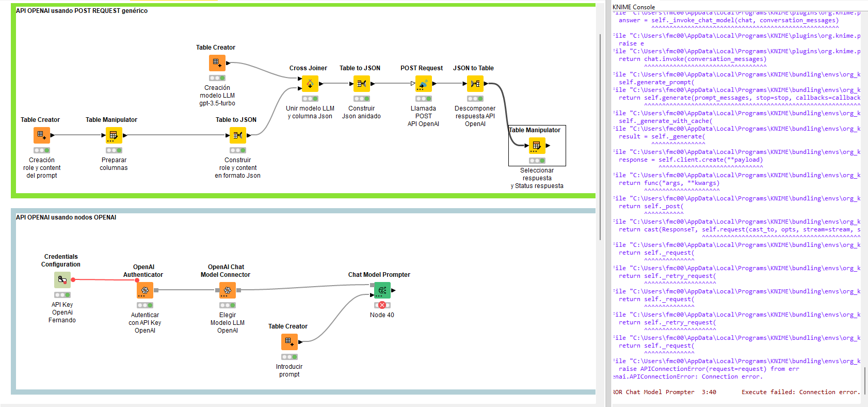Click annotation title 'API OPENAI usando POST REQUEST genérico'
Image resolution: width=868 pixels, height=407 pixels.
click(82, 11)
